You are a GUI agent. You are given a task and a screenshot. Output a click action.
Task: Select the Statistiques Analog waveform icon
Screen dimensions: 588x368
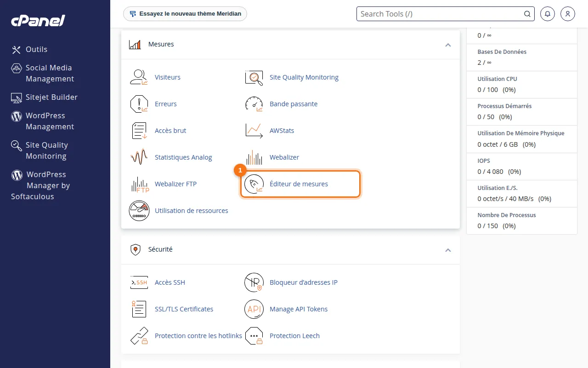[139, 157]
